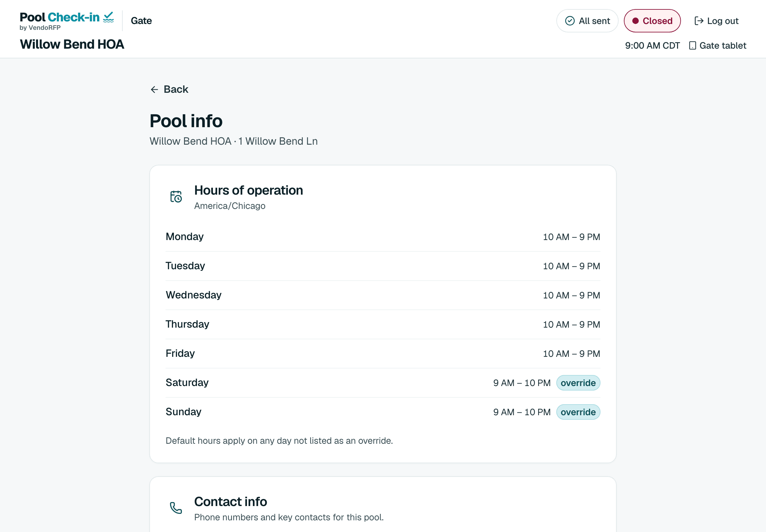Click the 9:00 AM CDT clock text
Image resolution: width=766 pixels, height=532 pixels.
(652, 46)
